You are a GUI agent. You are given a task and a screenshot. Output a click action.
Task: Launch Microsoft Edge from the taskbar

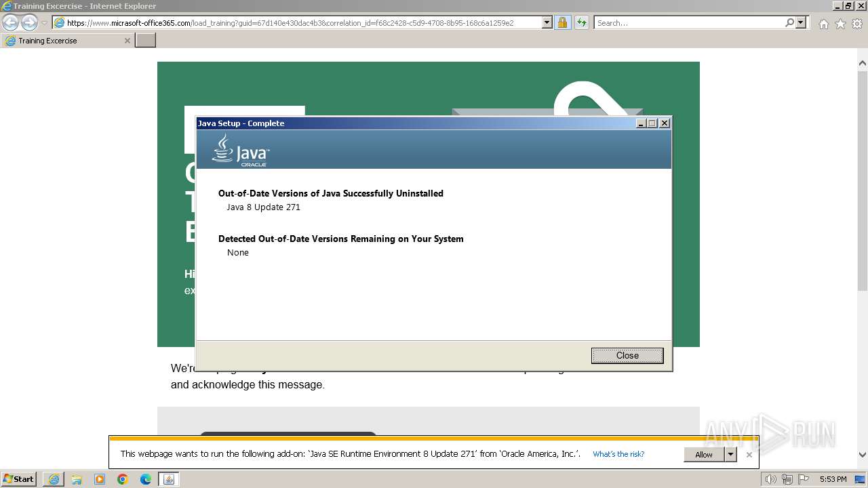pyautogui.click(x=146, y=479)
